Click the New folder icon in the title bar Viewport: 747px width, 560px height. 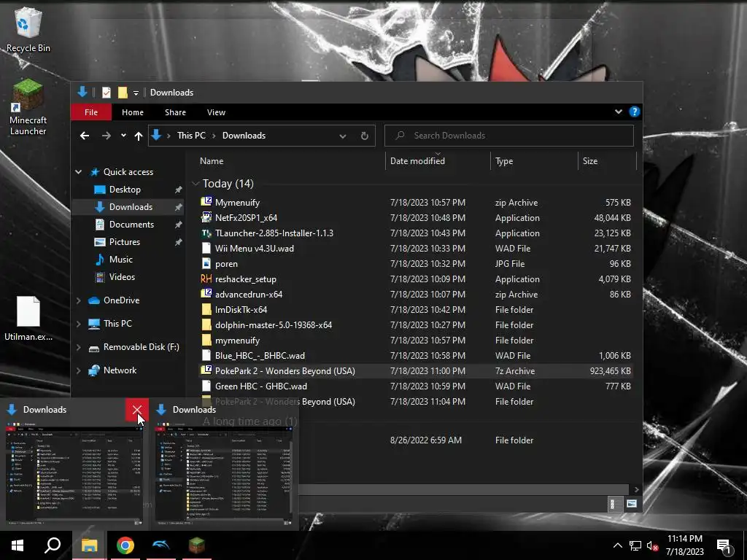pyautogui.click(x=123, y=93)
